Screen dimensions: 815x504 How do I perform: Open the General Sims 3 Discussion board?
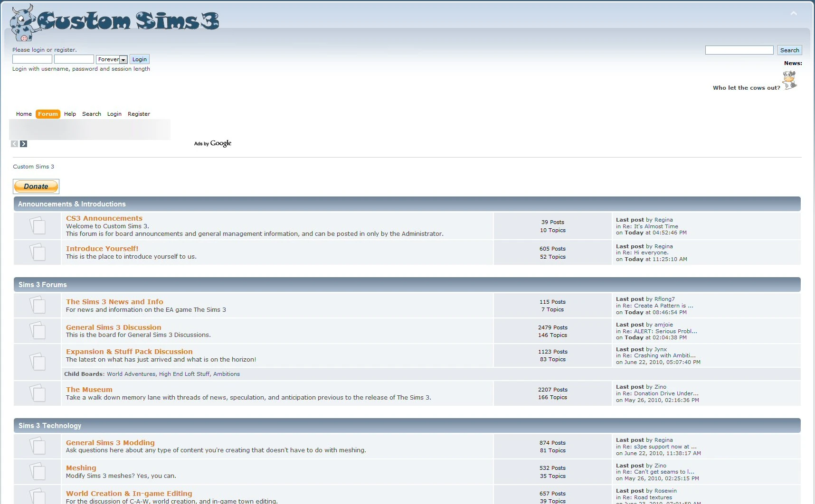pyautogui.click(x=114, y=327)
